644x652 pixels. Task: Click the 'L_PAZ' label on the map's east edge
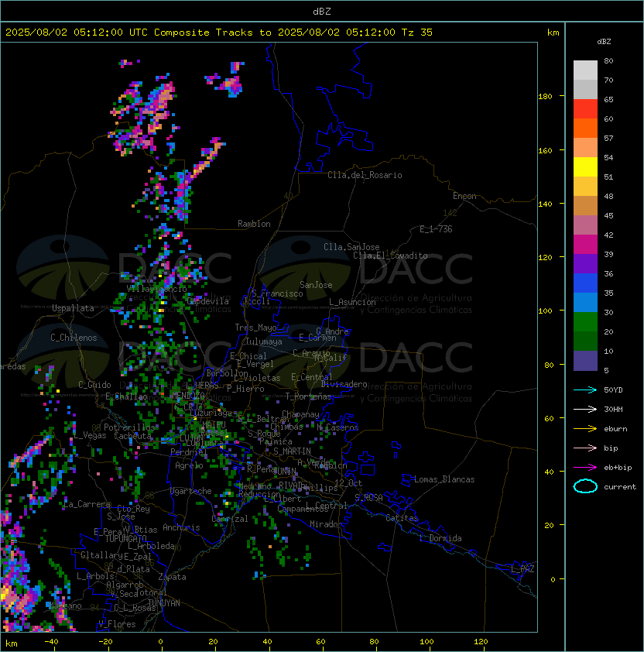[x=522, y=569]
